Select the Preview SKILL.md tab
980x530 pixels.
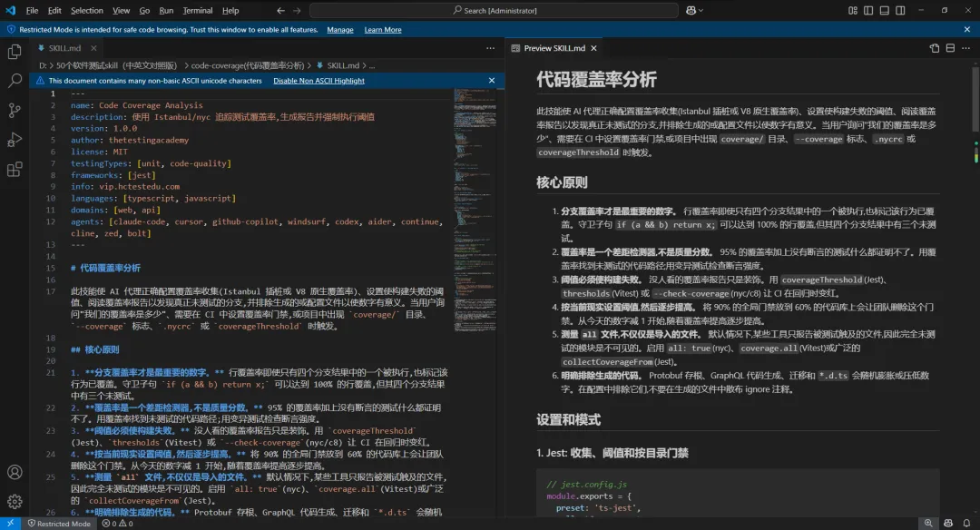[x=554, y=48]
